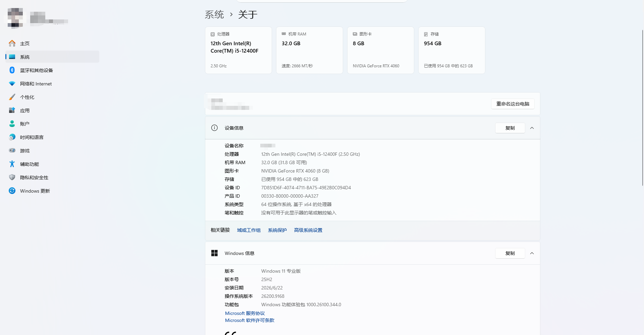The height and width of the screenshot is (335, 644).
Task: Click 没有可用于此显示器的笔或触控输入 text
Action: [x=299, y=213]
